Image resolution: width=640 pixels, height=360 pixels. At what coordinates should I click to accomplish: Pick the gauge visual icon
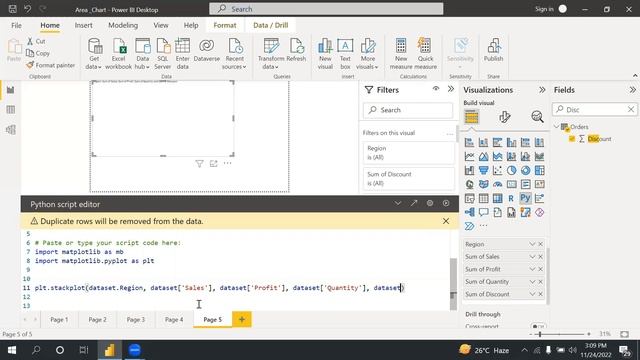click(497, 184)
